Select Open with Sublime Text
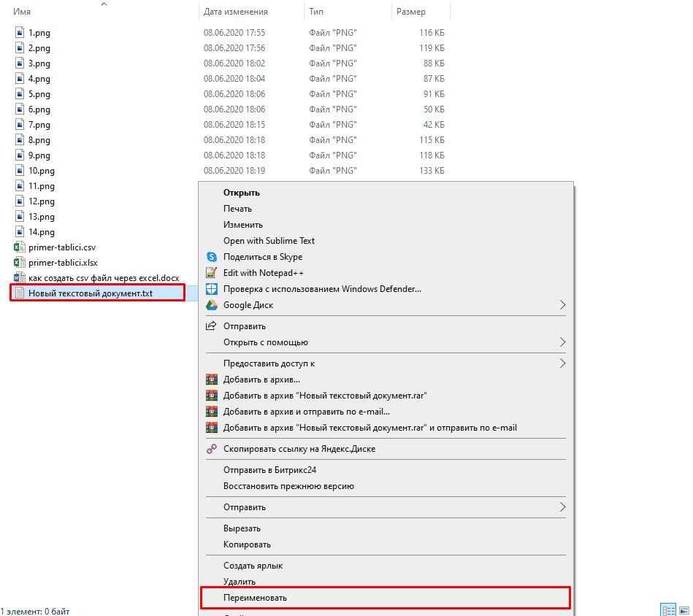 pyautogui.click(x=269, y=241)
